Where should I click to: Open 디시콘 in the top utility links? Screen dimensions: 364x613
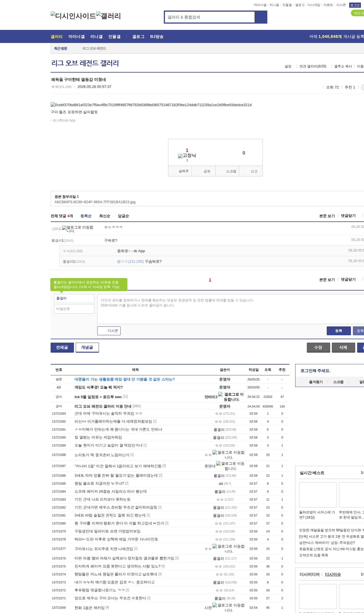pyautogui.click(x=341, y=5)
